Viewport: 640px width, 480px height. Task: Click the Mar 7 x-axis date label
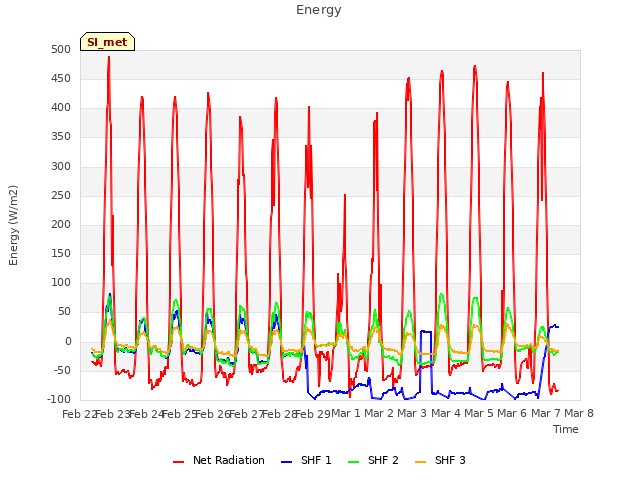pyautogui.click(x=546, y=414)
